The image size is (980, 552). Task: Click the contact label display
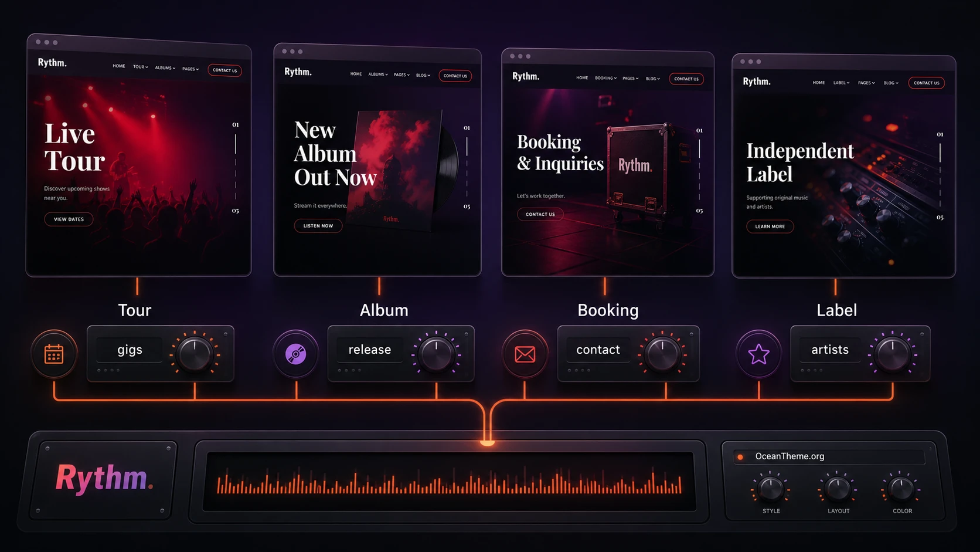pos(598,350)
